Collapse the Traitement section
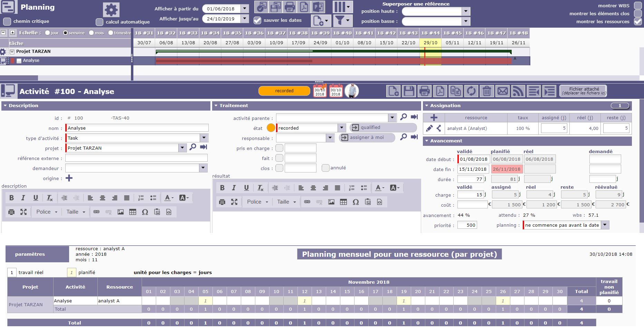Image resolution: width=644 pixels, height=329 pixels. pos(216,106)
